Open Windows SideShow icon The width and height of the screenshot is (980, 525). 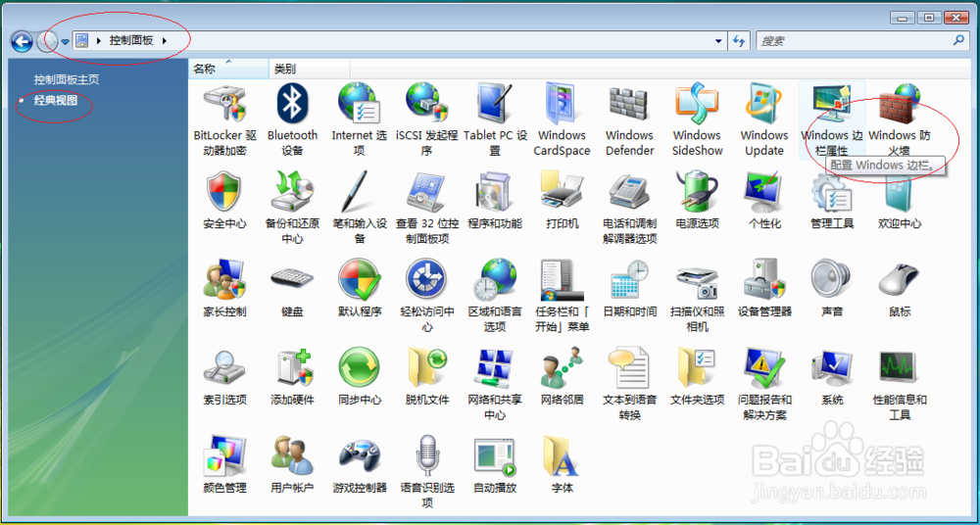697,103
